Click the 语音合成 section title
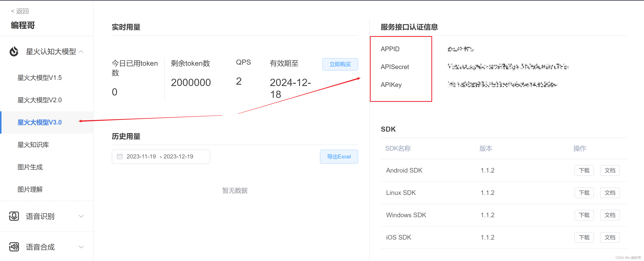This screenshot has height=261, width=644. pos(40,247)
